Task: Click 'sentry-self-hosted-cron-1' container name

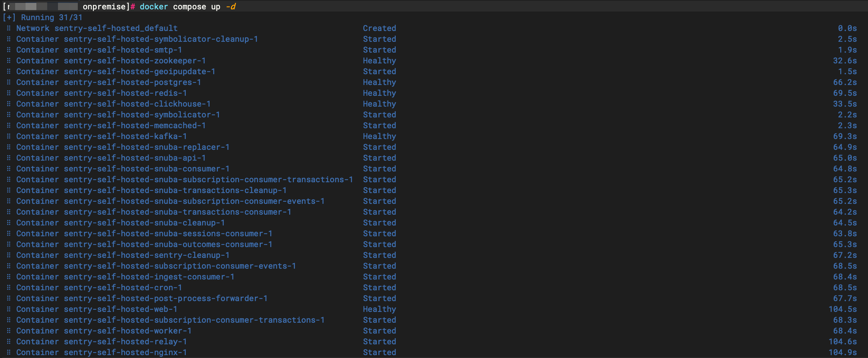Action: [x=123, y=287]
